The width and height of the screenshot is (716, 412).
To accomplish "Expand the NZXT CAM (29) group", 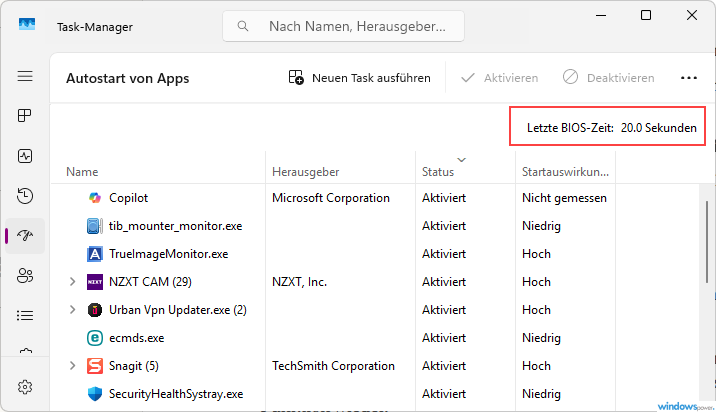I will coord(72,282).
